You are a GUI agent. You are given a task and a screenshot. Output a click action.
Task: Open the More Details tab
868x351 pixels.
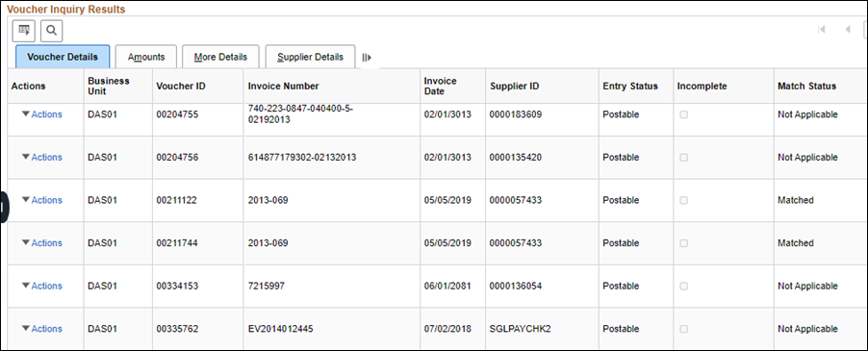220,57
